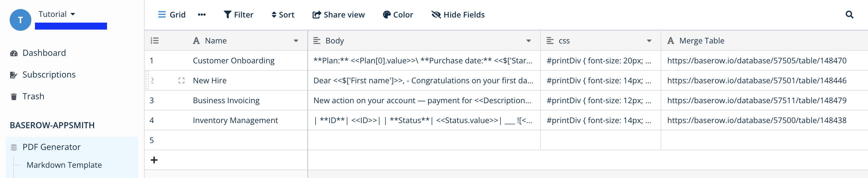Click the drag handle of row 2
This screenshot has width=868, height=178.
coord(147,80)
